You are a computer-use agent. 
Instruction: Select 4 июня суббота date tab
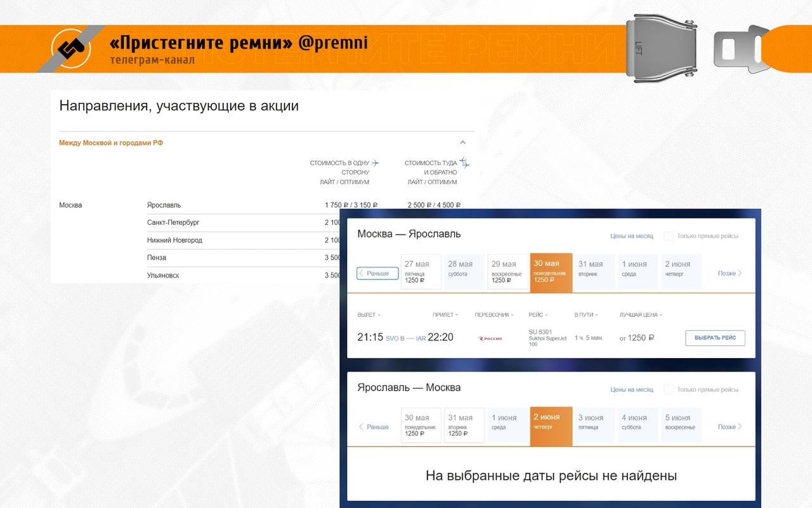click(x=638, y=425)
